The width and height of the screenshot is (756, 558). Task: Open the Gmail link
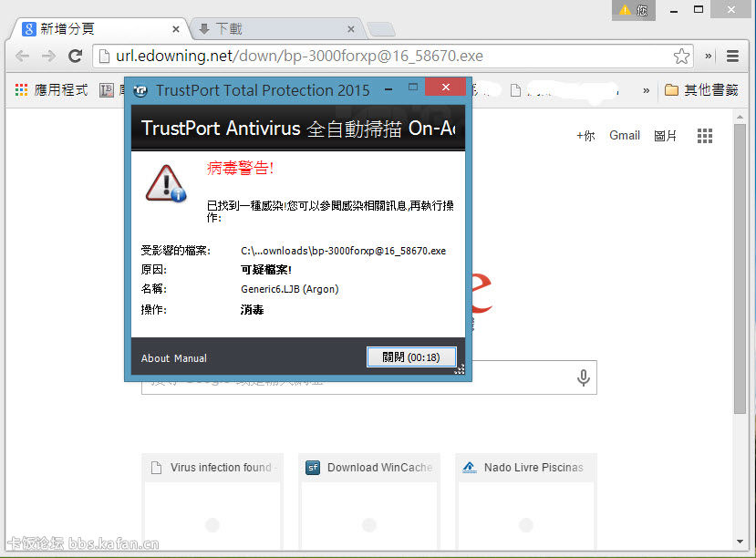(625, 136)
